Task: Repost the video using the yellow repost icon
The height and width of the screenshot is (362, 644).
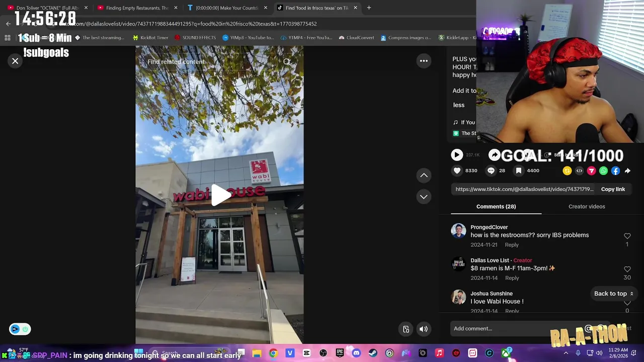Action: (567, 171)
